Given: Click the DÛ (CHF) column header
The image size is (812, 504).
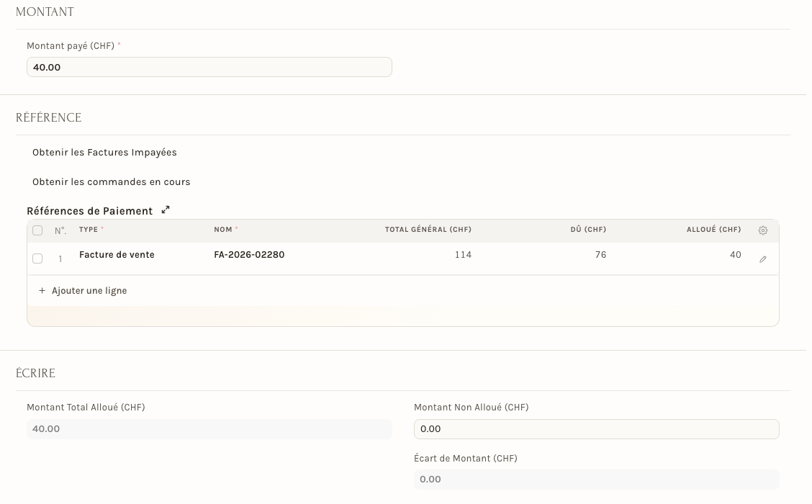Looking at the screenshot, I should 588,230.
